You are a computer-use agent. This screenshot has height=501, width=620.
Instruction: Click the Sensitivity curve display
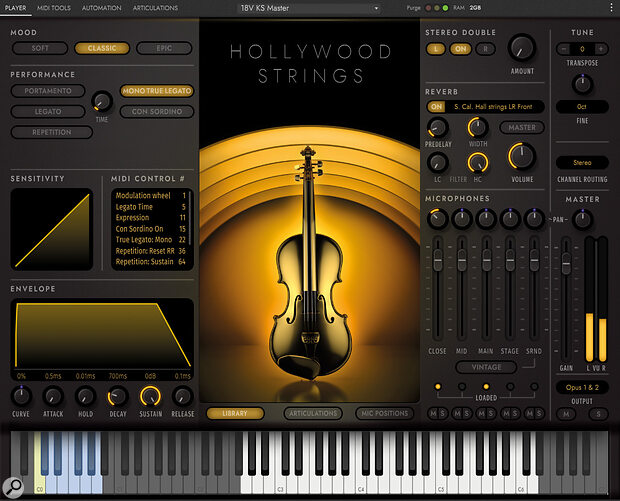click(52, 229)
